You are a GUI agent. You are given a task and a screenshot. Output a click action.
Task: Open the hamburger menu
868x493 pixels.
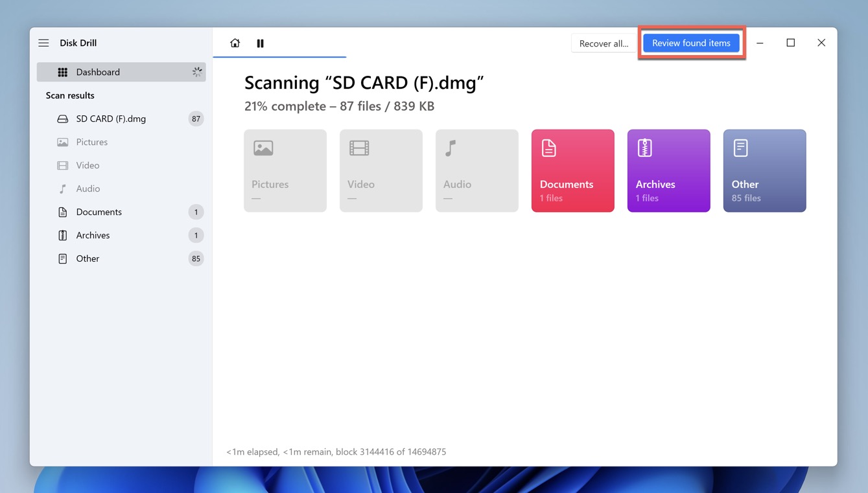click(x=43, y=43)
